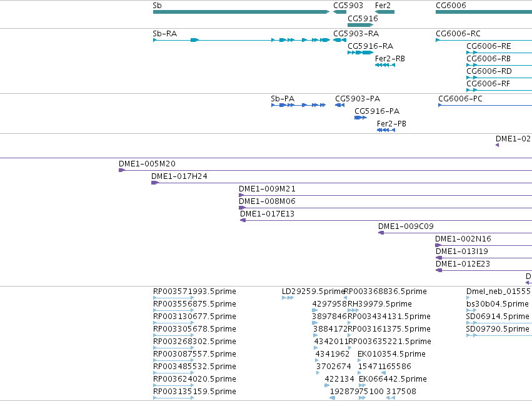Click the DME1-02 clone label

513,139
